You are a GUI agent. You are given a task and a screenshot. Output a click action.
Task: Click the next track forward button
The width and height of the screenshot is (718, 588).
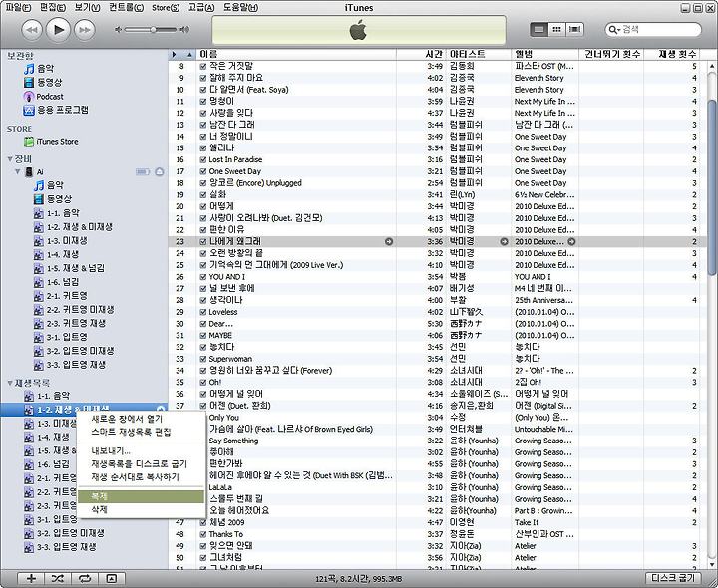85,30
